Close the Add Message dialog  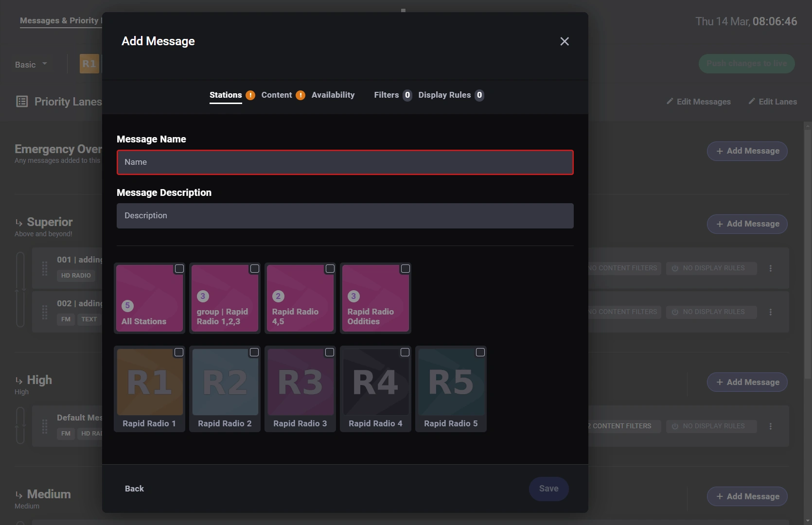(x=564, y=41)
